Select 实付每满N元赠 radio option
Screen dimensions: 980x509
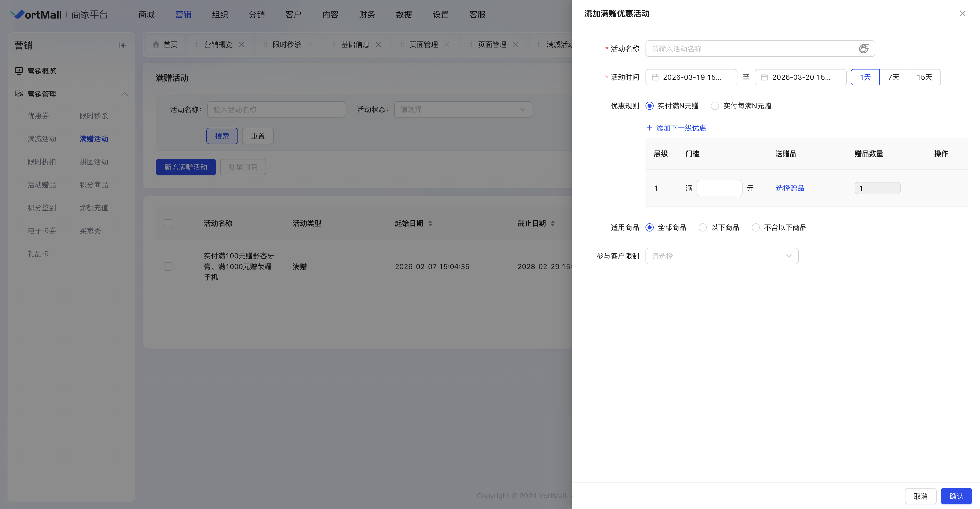click(715, 106)
